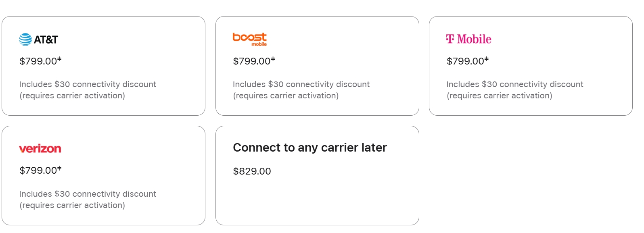The height and width of the screenshot is (233, 644).
Task: Click AT&T connectivity discount description
Action: [x=88, y=90]
